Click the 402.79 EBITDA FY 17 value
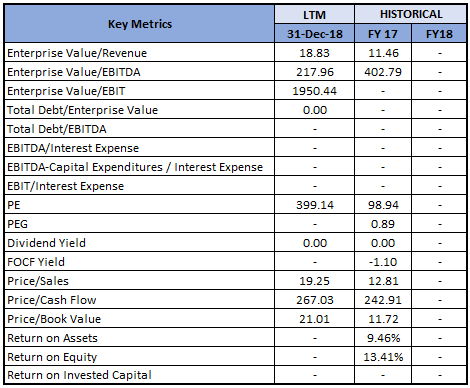The width and height of the screenshot is (470, 388). point(383,72)
